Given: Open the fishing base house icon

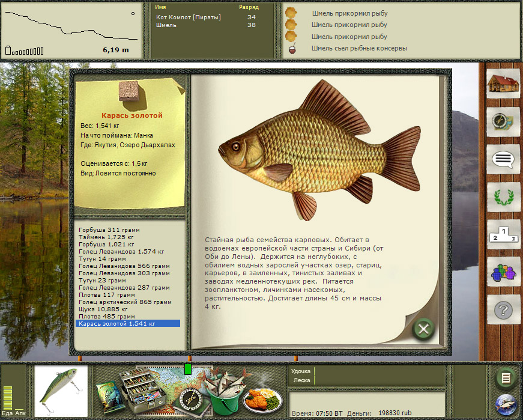Looking at the screenshot, I should tap(503, 84).
